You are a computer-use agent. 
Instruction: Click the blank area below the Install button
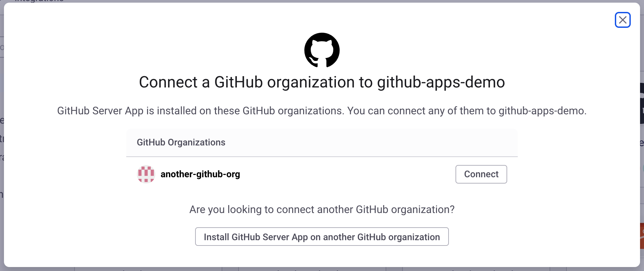[322, 257]
